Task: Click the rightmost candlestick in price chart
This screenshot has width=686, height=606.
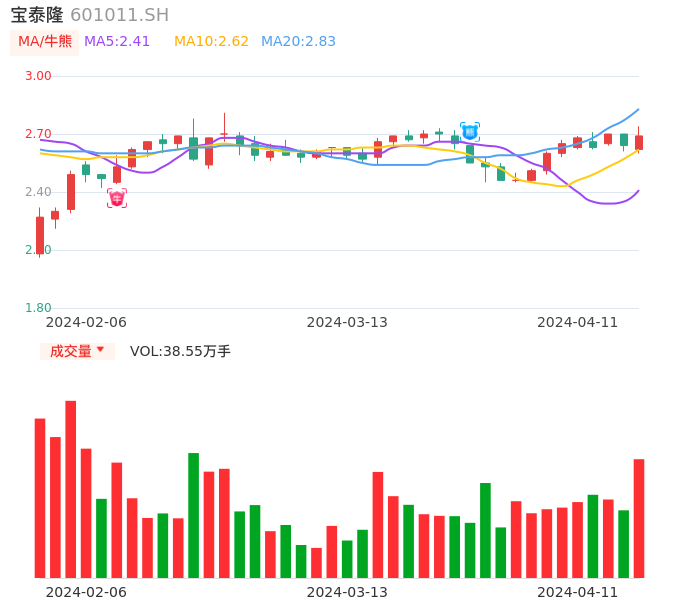Action: pos(639,142)
